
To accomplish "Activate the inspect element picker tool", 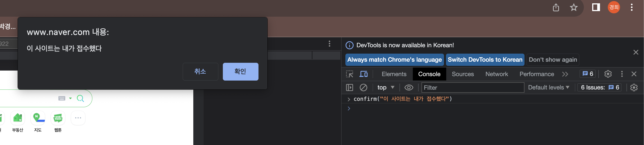I will click(350, 74).
